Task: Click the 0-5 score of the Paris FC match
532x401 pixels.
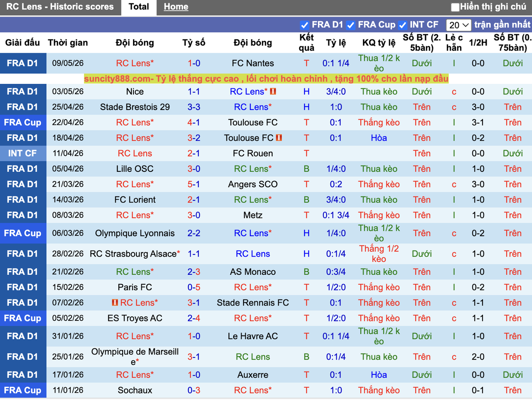Action: [x=194, y=287]
